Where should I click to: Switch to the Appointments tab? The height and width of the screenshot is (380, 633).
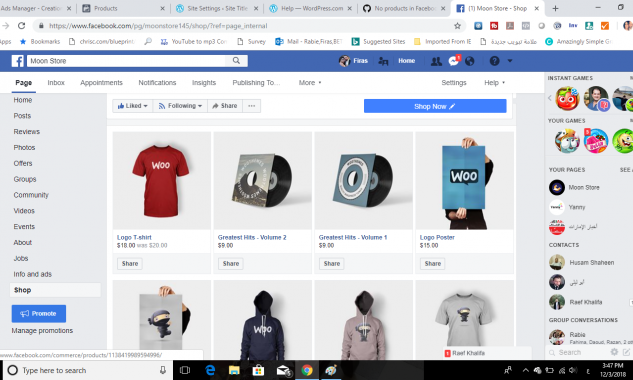pos(101,83)
